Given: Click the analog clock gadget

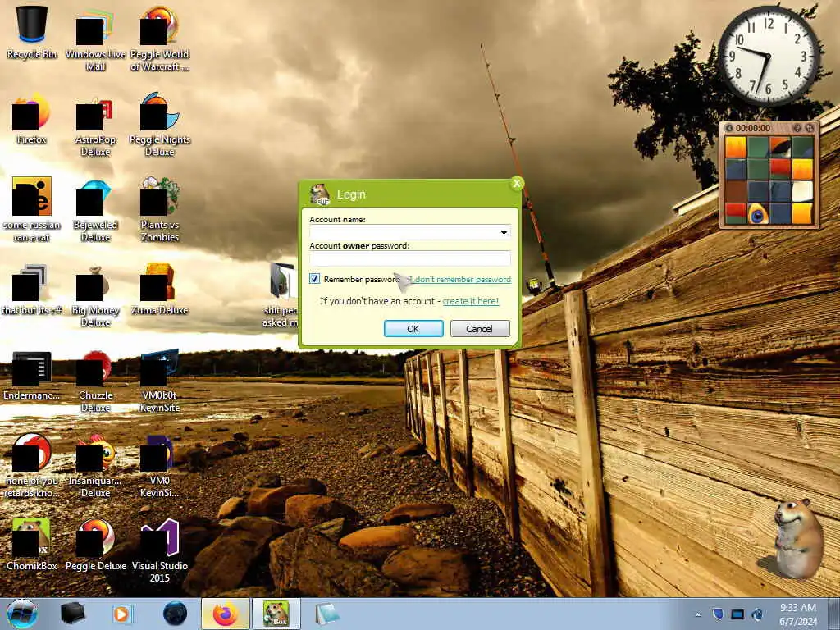Looking at the screenshot, I should pyautogui.click(x=769, y=57).
